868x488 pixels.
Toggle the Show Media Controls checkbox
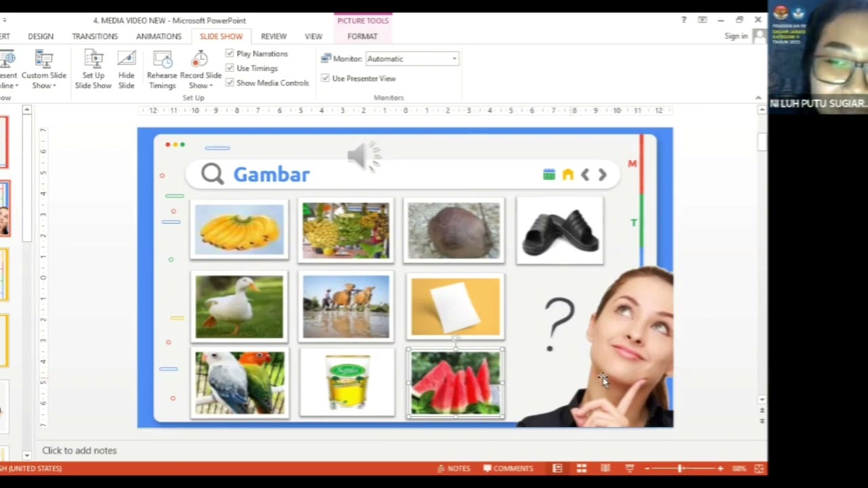pos(229,83)
